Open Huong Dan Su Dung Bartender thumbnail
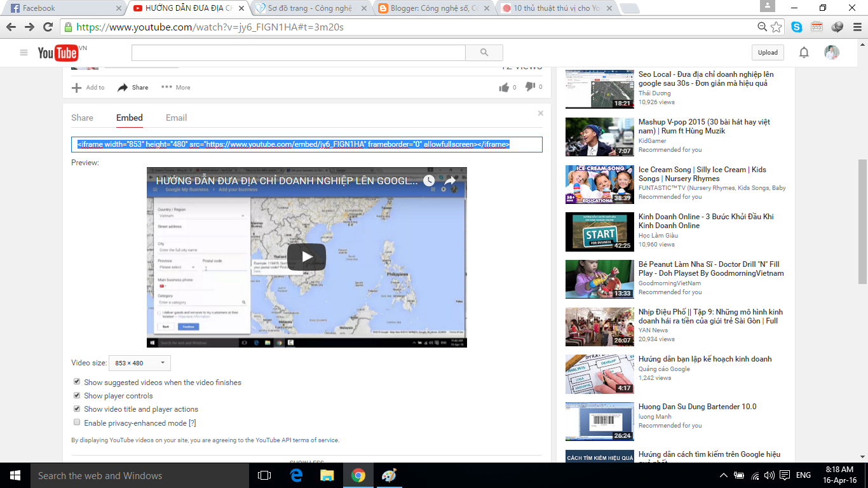 (600, 421)
